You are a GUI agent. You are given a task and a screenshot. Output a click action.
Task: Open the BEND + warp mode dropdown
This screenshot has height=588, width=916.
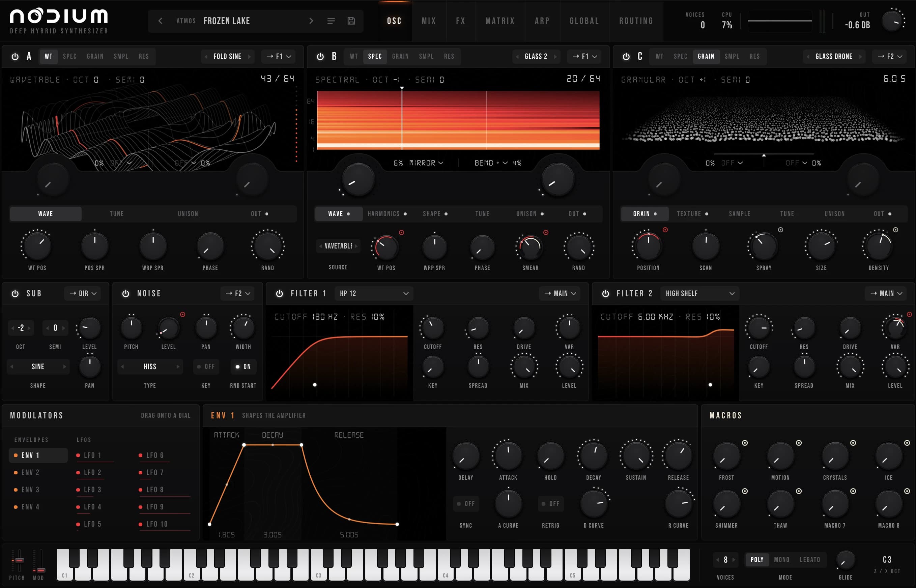[491, 163]
